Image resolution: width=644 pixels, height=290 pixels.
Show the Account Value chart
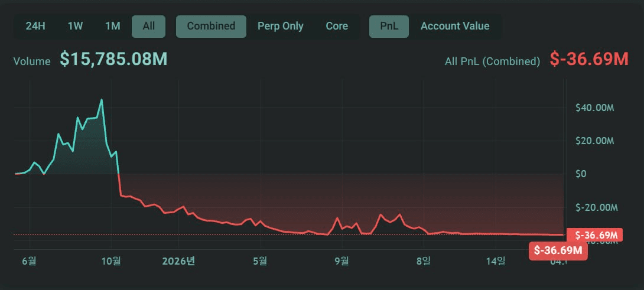455,27
